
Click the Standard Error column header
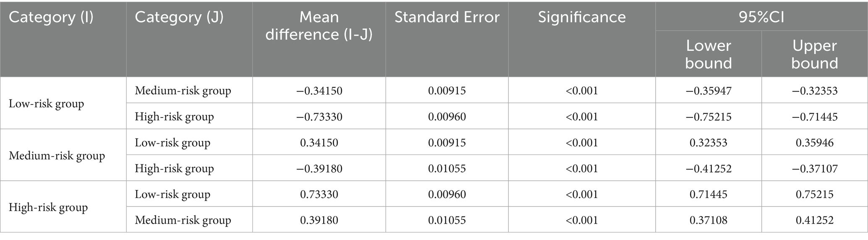(x=447, y=17)
